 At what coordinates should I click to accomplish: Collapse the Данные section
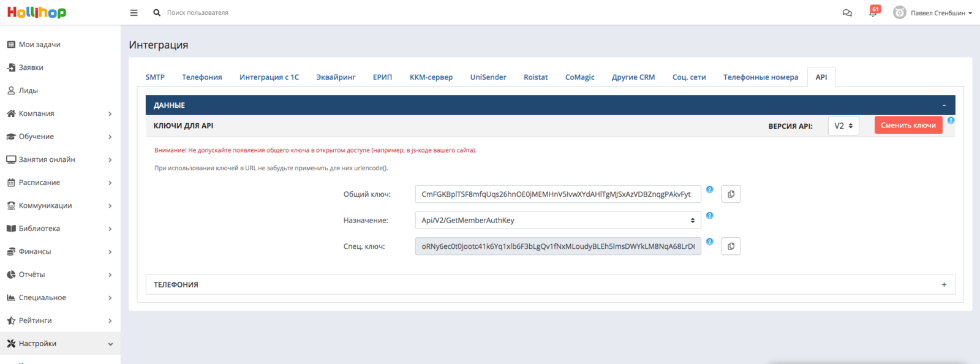[944, 105]
